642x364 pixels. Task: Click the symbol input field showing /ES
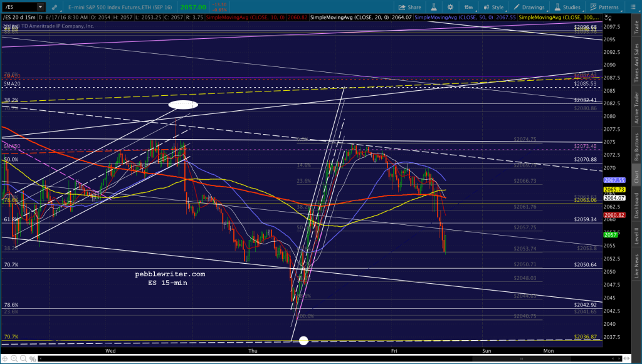point(19,7)
